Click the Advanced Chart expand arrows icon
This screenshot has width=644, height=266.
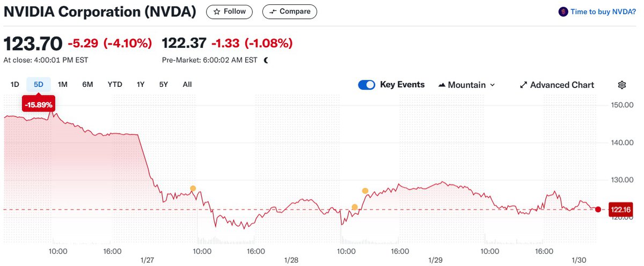pyautogui.click(x=523, y=85)
